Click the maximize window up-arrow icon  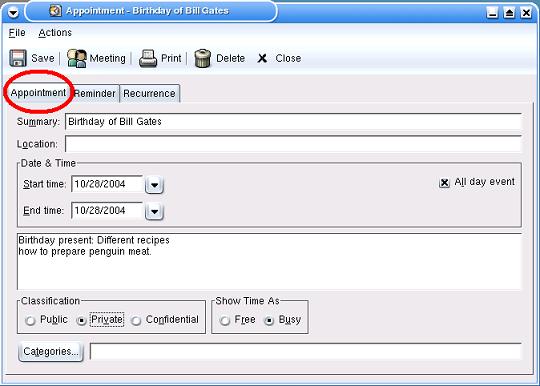tap(509, 13)
